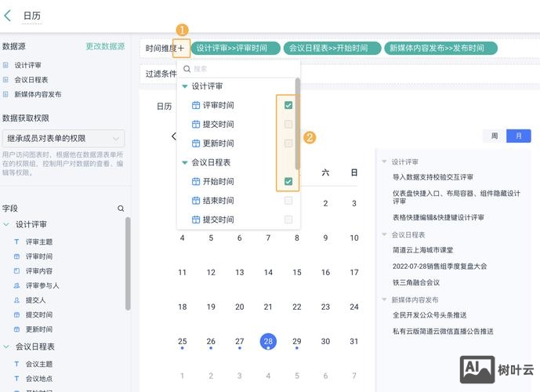This screenshot has width=540, height=392.
Task: Click 新媒体内容发布>>发布时间 dimension tag
Action: 440,49
